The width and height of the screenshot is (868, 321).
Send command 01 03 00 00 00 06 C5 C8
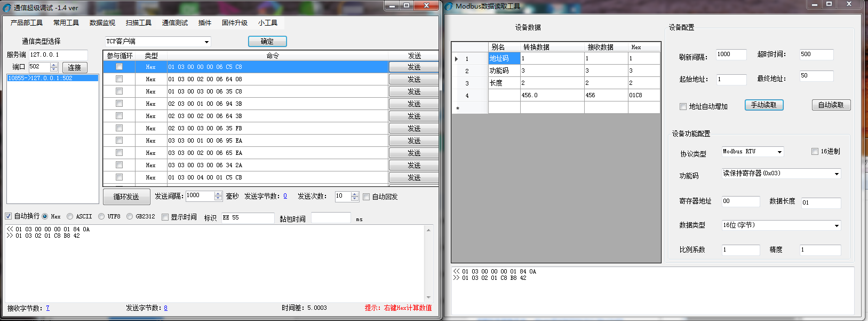414,67
